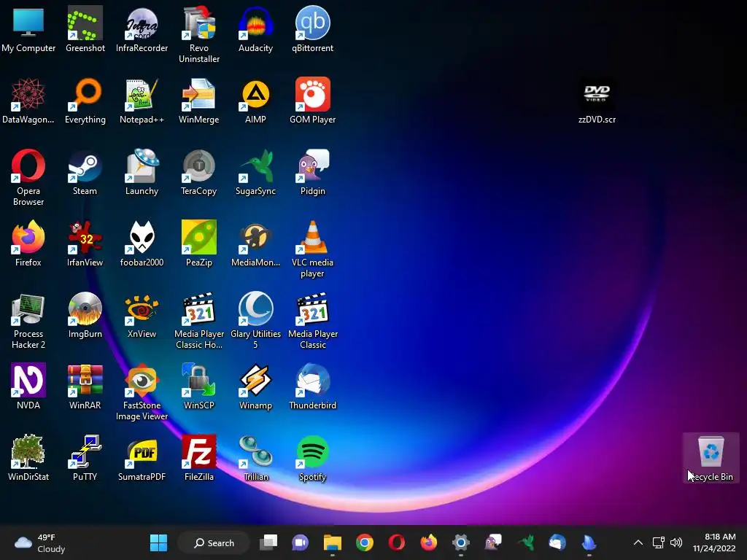The height and width of the screenshot is (560, 747).
Task: Open the 8:18 AM clock and date
Action: pyautogui.click(x=714, y=542)
